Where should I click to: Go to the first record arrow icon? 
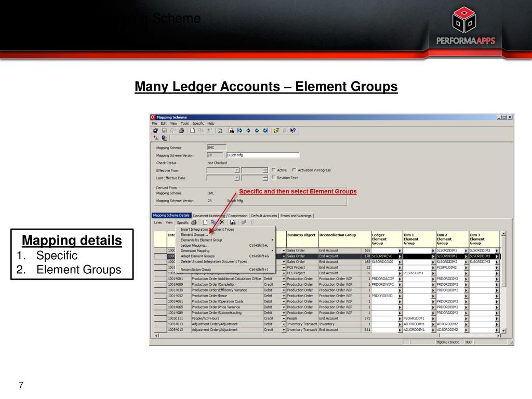tap(240, 130)
